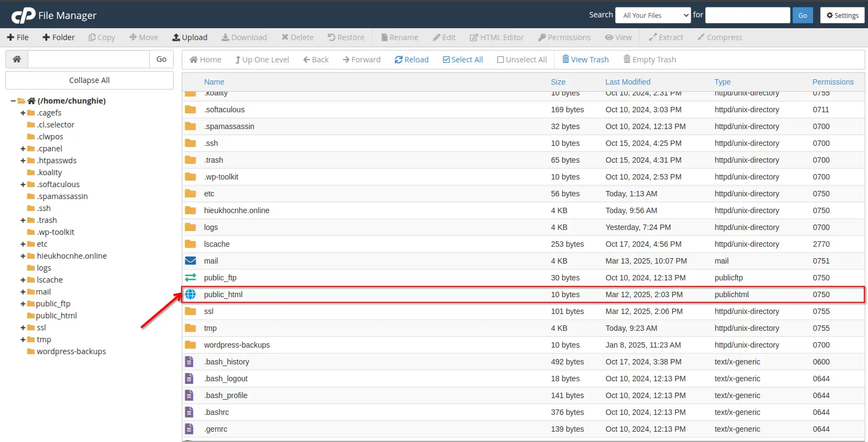Click the path Go button

tap(161, 59)
